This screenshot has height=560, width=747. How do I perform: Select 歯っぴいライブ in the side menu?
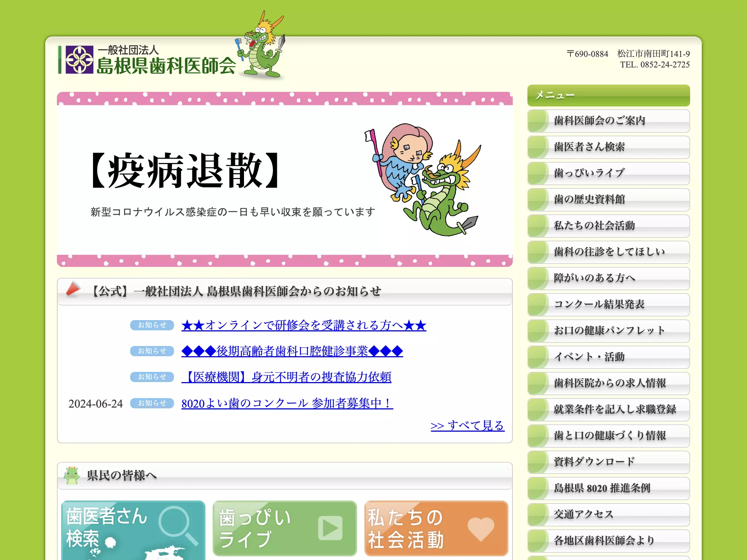(608, 173)
